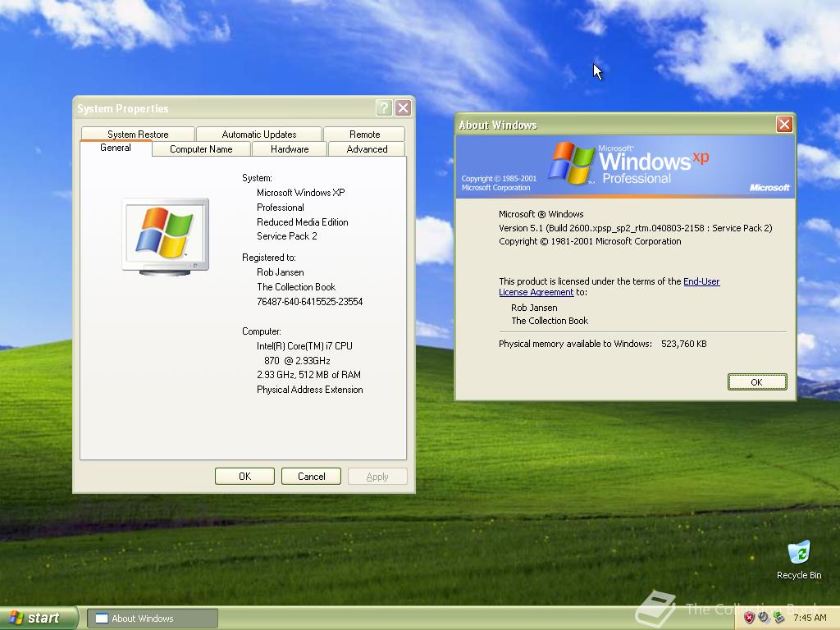Click the product ID 76487-640-6415525-23554
This screenshot has height=630, width=840.
coord(309,302)
